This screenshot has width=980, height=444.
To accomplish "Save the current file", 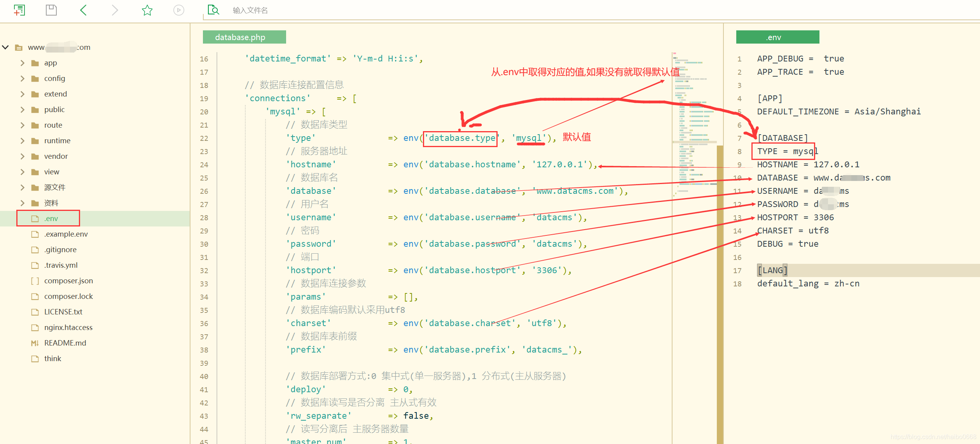I will coord(51,10).
